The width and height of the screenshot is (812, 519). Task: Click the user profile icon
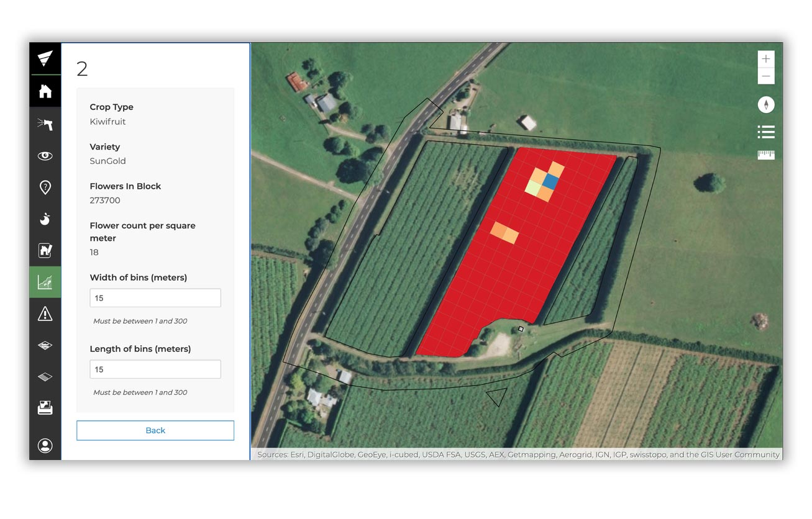[45, 446]
